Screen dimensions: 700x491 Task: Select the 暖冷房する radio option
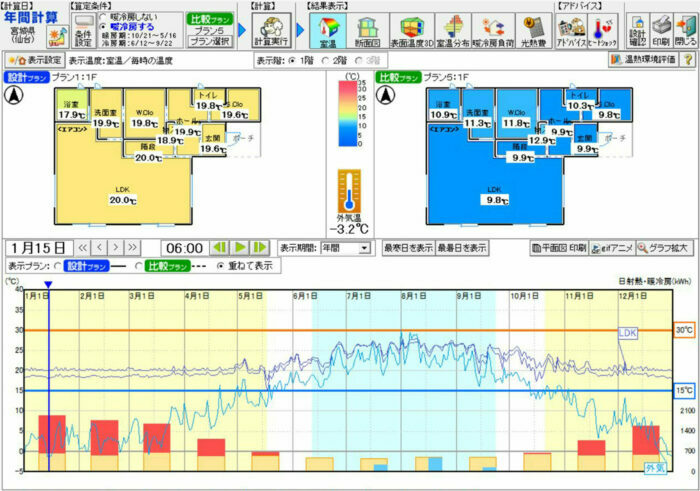click(x=103, y=27)
